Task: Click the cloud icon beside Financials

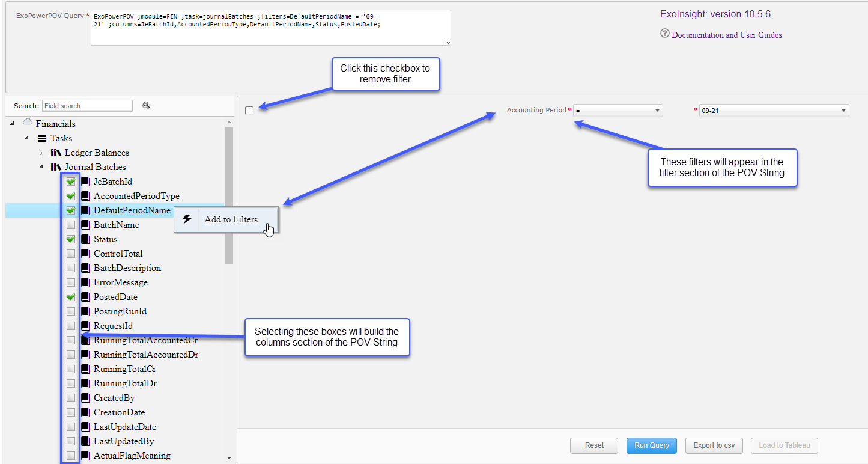Action: pyautogui.click(x=27, y=123)
